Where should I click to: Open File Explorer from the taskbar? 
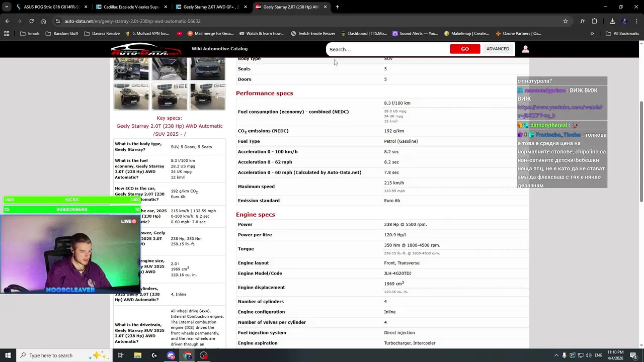[138, 355]
